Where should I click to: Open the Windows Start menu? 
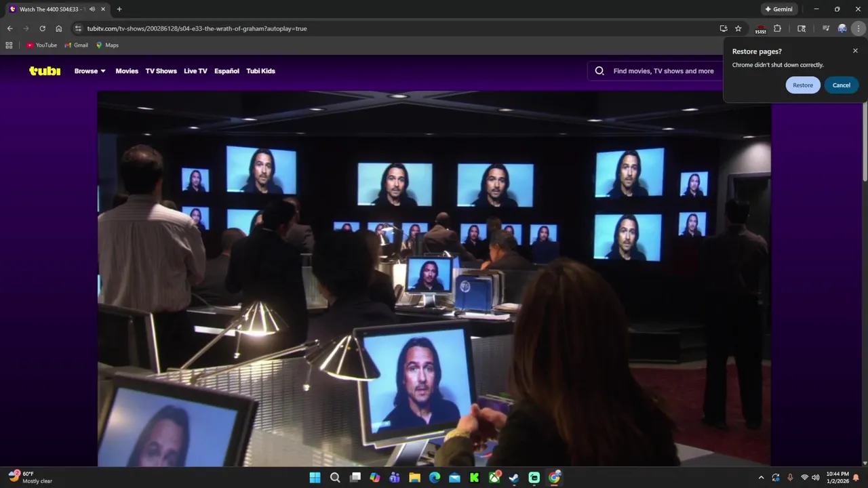tap(315, 478)
